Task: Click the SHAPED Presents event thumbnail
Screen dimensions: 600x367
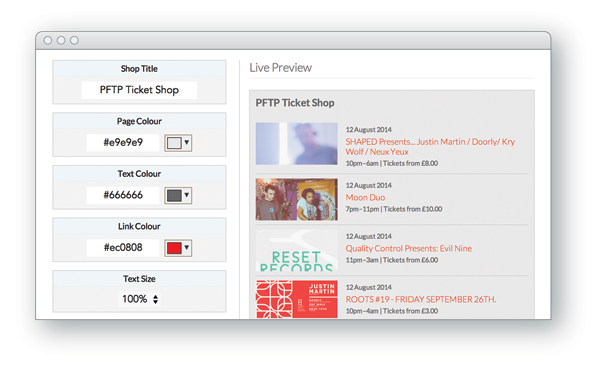Action: tap(297, 144)
